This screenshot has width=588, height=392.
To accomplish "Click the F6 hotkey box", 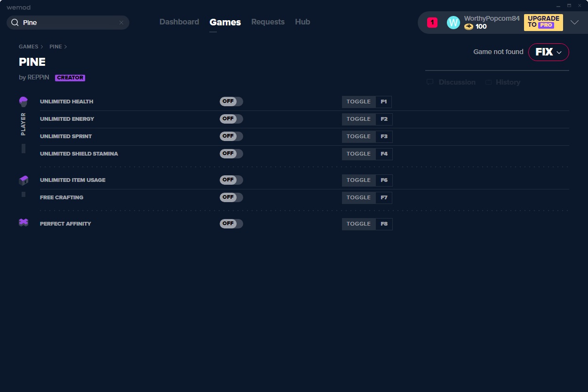I will click(384, 180).
